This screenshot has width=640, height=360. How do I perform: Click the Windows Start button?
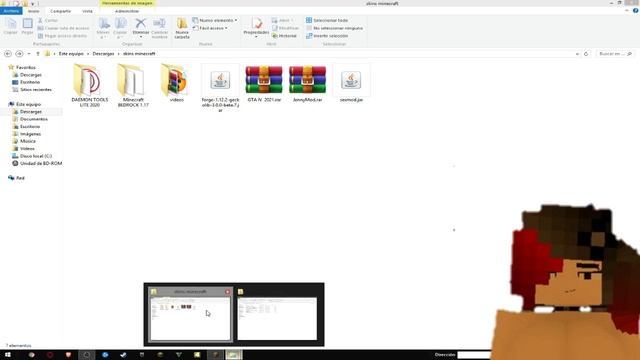tap(7, 355)
